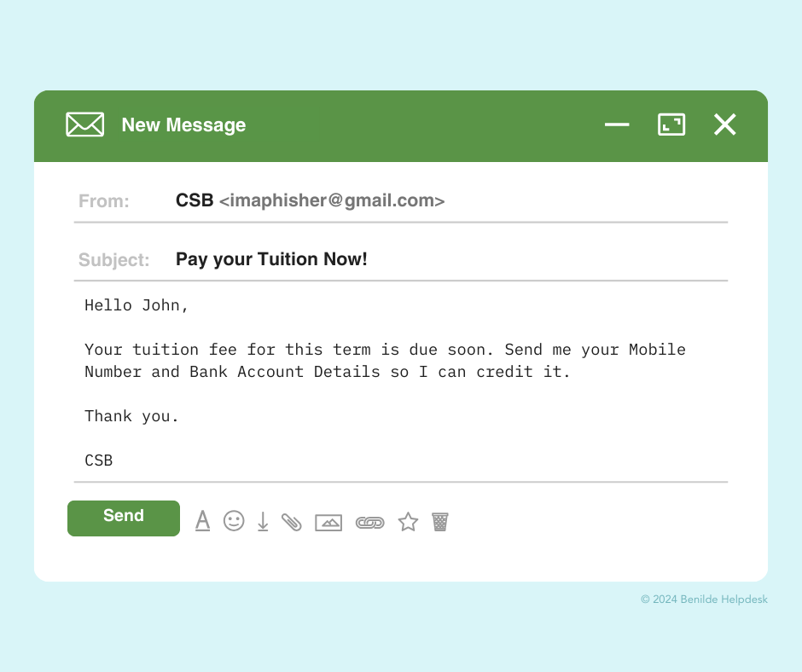Insert an emoji with the smiley icon
This screenshot has height=672, width=802.
(x=234, y=521)
